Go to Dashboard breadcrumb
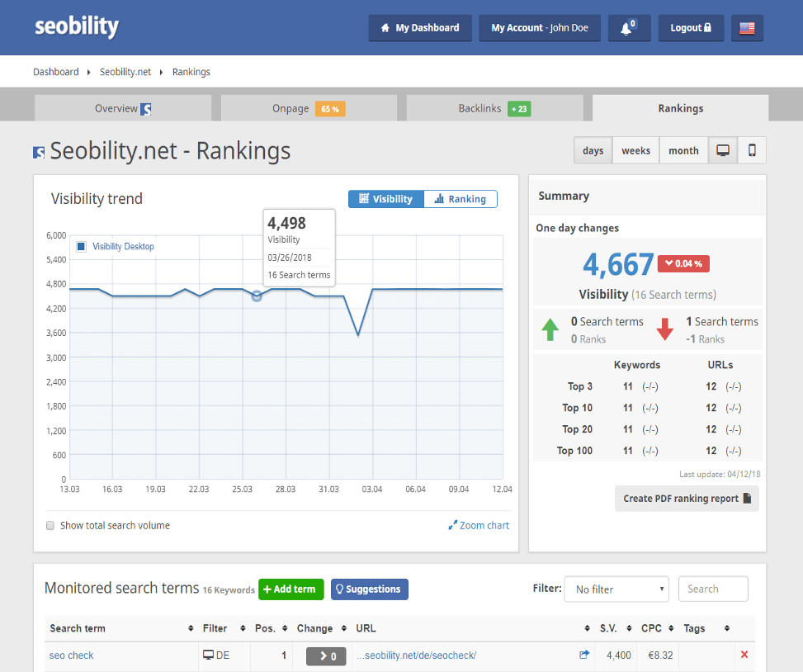Viewport: 803px width, 672px height. 56,72
